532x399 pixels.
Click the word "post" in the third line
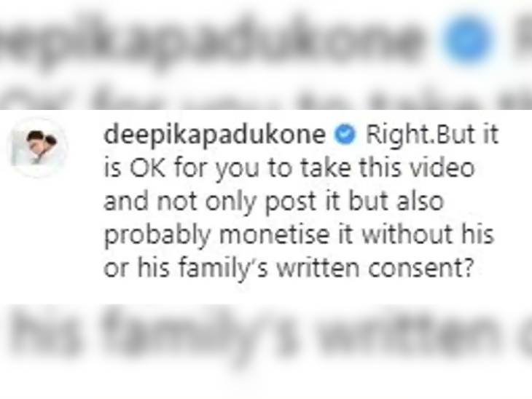[x=291, y=202]
